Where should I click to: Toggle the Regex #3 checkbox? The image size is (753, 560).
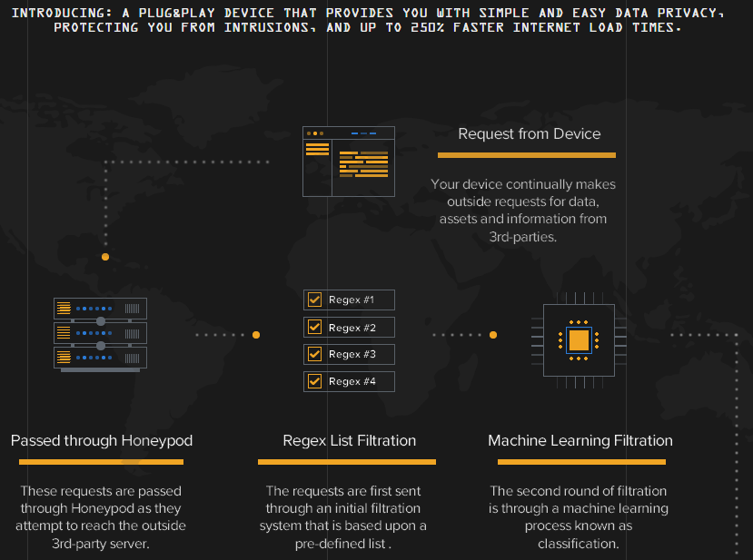[x=314, y=354]
